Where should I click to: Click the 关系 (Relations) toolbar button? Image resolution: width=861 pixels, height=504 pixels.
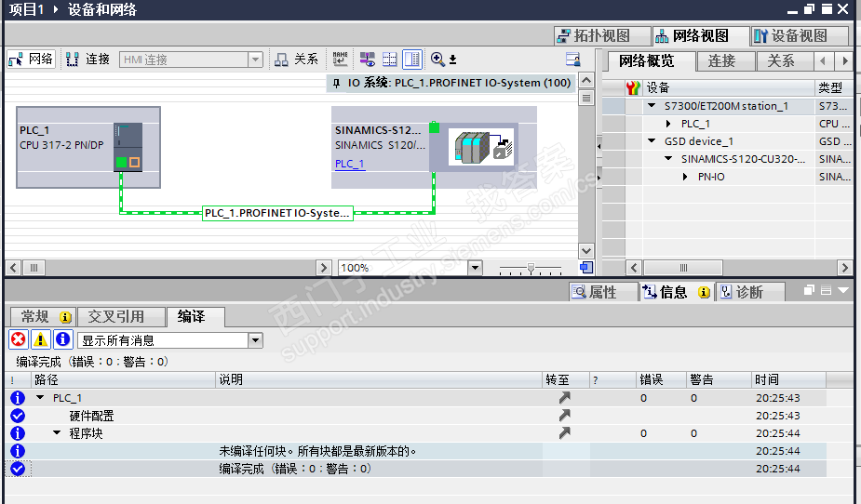[x=296, y=60]
